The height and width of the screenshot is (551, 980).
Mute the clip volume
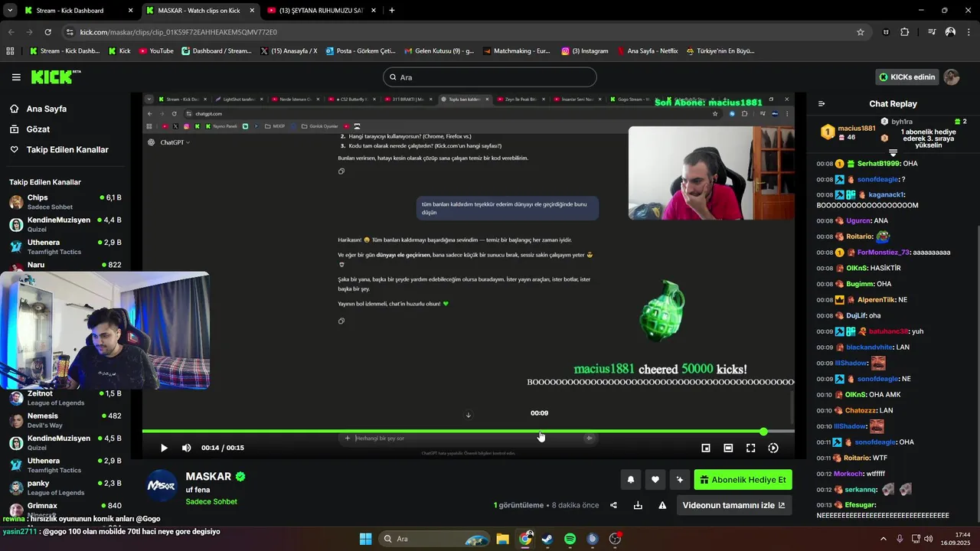coord(186,448)
